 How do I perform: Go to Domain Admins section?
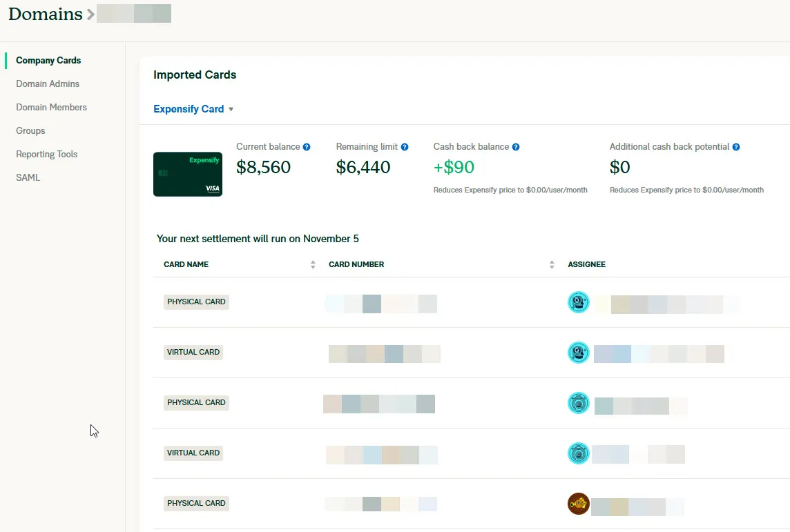click(48, 84)
